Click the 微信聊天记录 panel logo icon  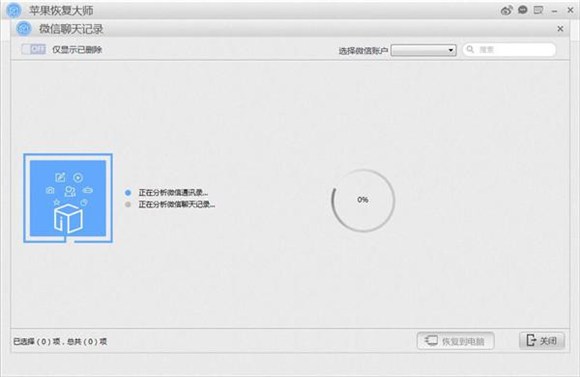coord(24,29)
